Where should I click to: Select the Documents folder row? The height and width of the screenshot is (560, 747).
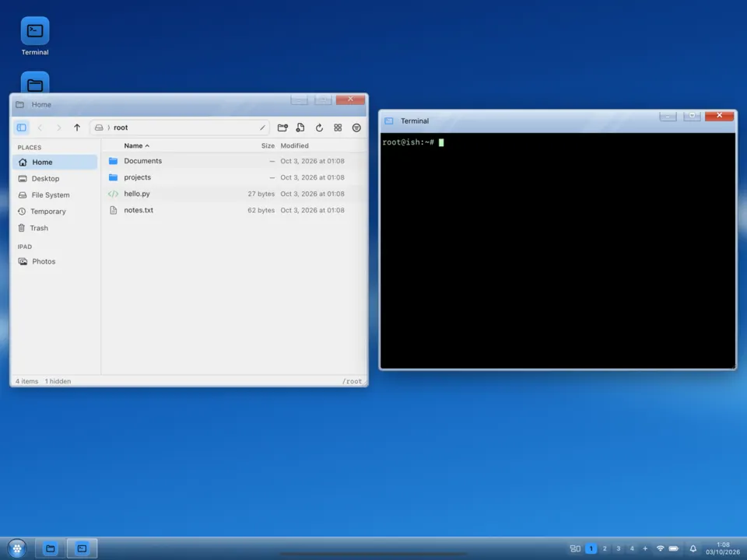click(x=233, y=161)
